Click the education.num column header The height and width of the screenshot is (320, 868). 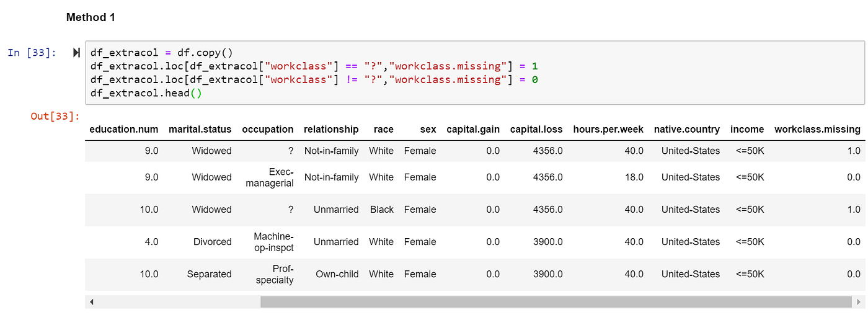tap(124, 130)
